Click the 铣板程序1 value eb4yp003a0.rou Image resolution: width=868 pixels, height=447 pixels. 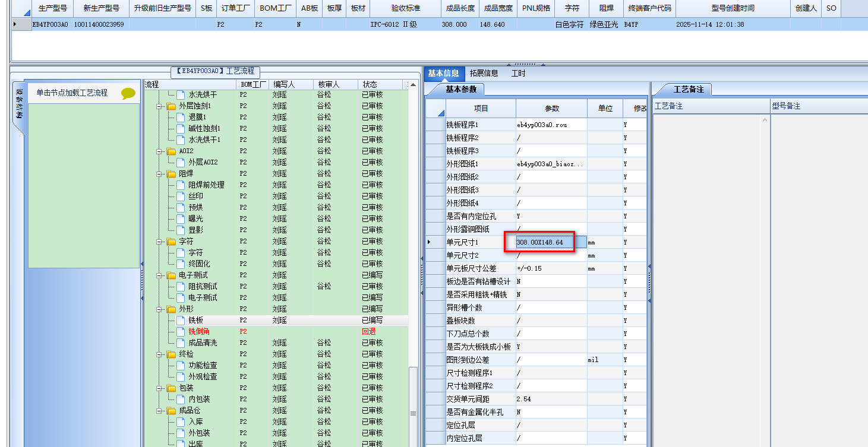551,125
